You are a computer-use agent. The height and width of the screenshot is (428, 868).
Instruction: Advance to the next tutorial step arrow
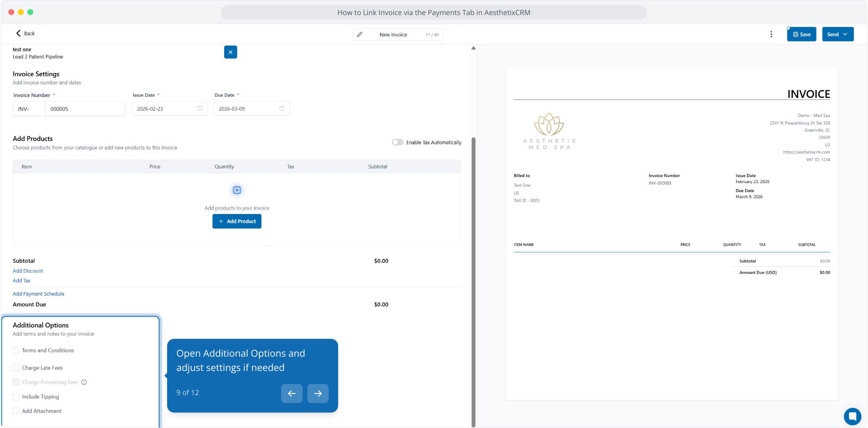(x=318, y=394)
